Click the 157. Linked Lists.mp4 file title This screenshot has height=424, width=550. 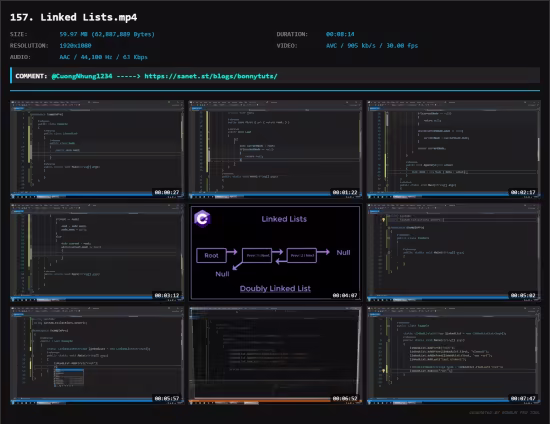[74, 17]
